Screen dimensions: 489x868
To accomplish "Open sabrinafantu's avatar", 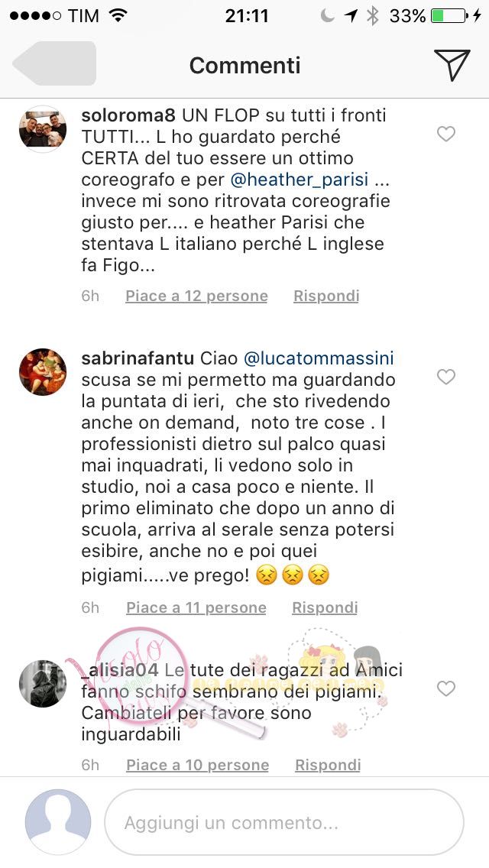I will (43, 372).
